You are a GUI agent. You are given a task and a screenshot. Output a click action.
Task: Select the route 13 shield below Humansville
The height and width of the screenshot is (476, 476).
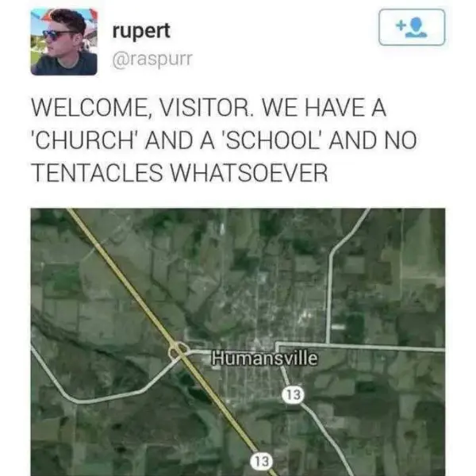click(x=293, y=394)
